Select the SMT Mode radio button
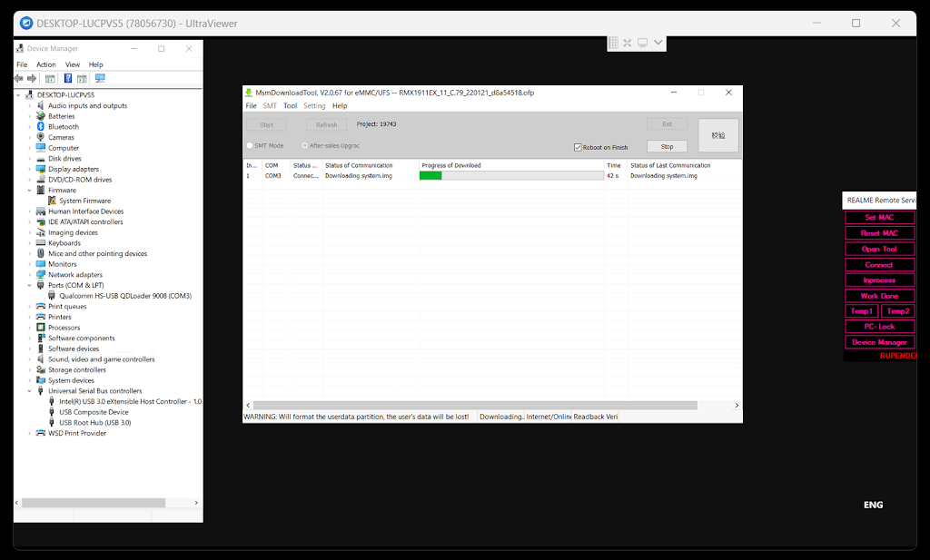Screen dimensions: 930x560 [250, 145]
